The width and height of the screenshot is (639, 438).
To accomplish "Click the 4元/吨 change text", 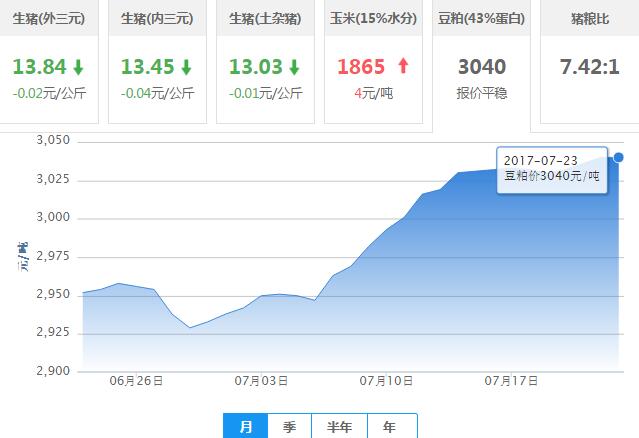I will pos(374,93).
